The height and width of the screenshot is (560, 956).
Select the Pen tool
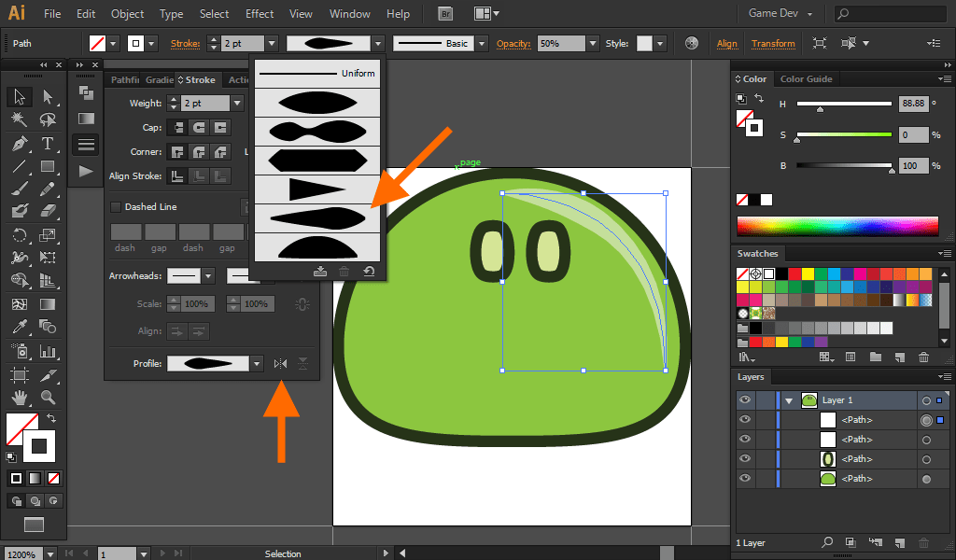click(x=20, y=144)
